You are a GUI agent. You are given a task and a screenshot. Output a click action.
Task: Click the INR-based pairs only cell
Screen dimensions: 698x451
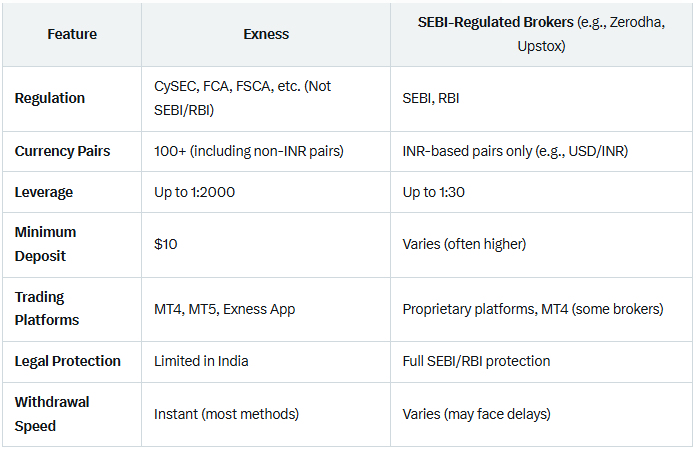click(x=515, y=151)
